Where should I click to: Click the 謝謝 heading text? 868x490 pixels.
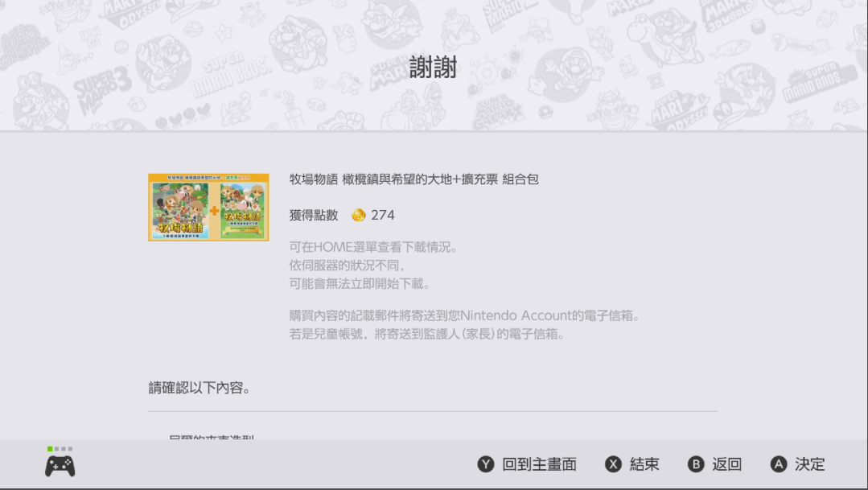pos(433,68)
